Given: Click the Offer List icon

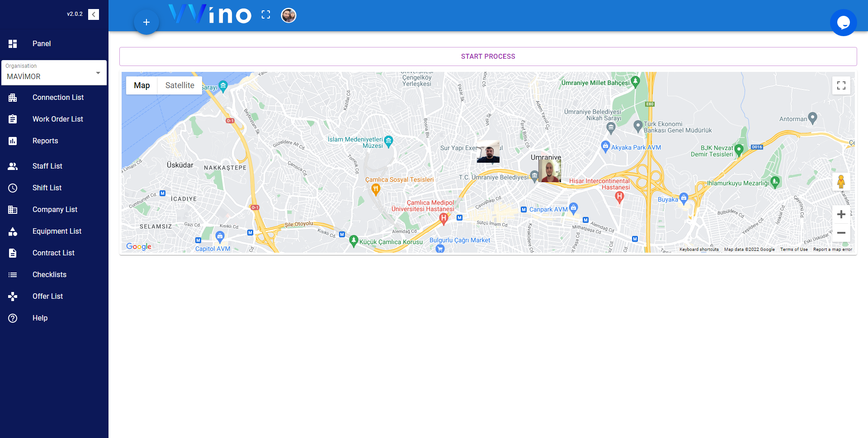Looking at the screenshot, I should (12, 296).
